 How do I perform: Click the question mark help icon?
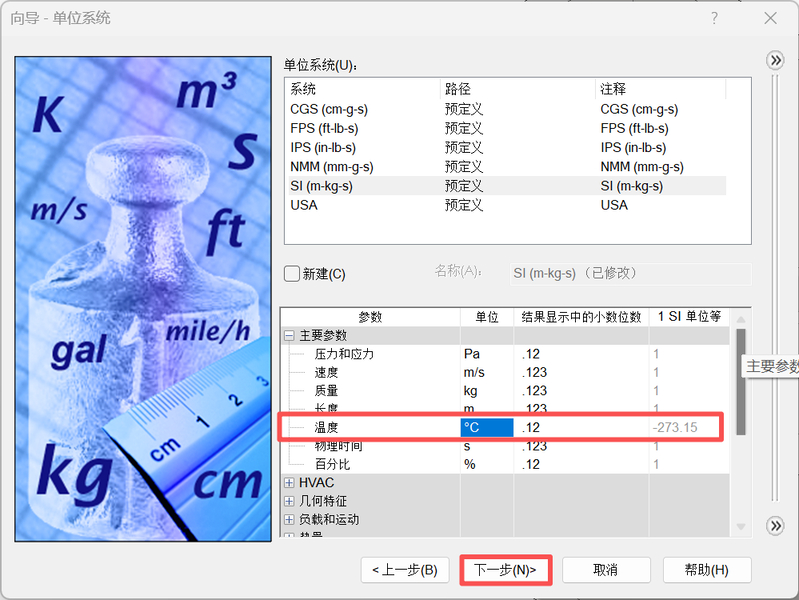pyautogui.click(x=714, y=18)
